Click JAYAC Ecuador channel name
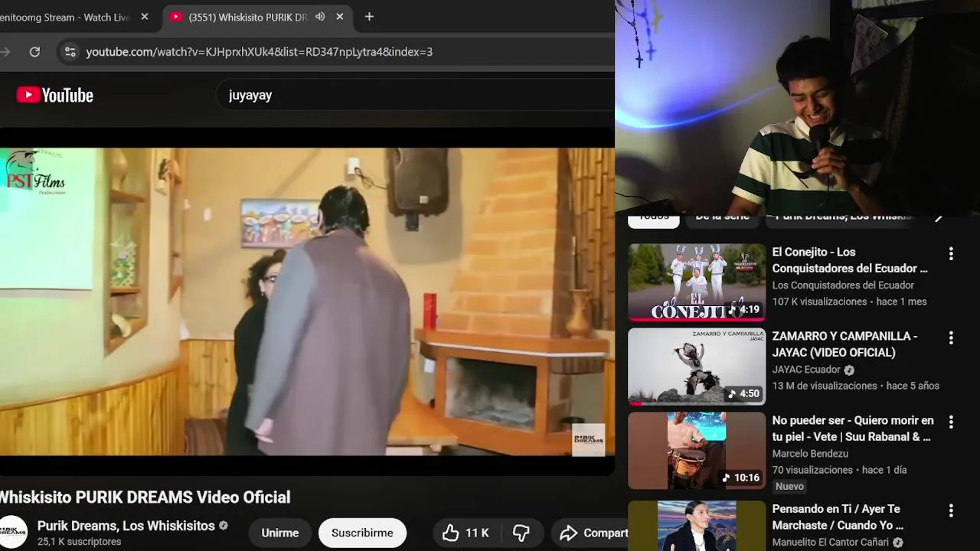This screenshot has height=551, width=980. 806,370
